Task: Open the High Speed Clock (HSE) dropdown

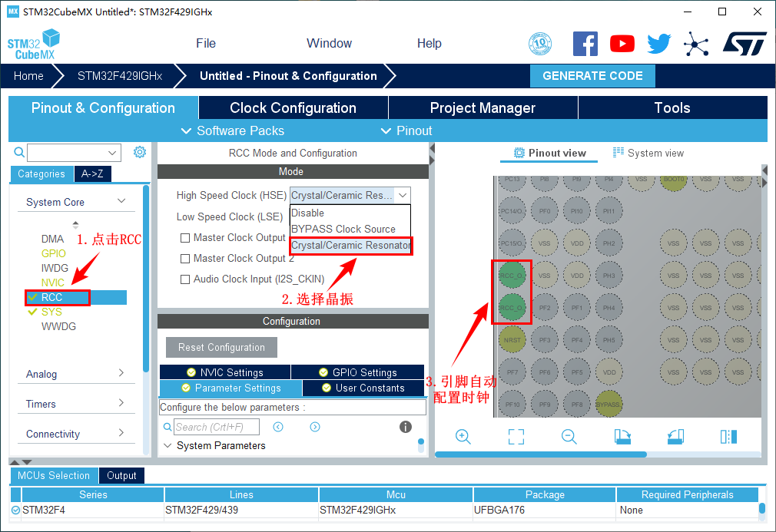Action: [350, 196]
